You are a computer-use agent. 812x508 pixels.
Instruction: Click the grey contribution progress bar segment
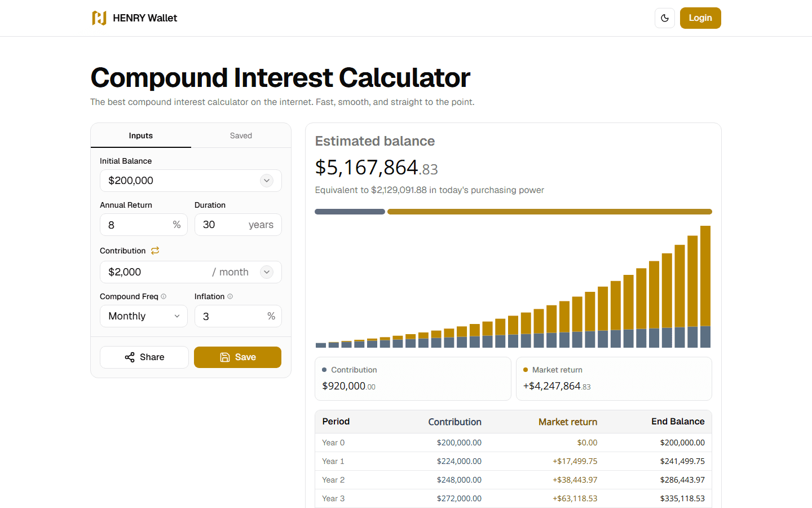(x=350, y=212)
